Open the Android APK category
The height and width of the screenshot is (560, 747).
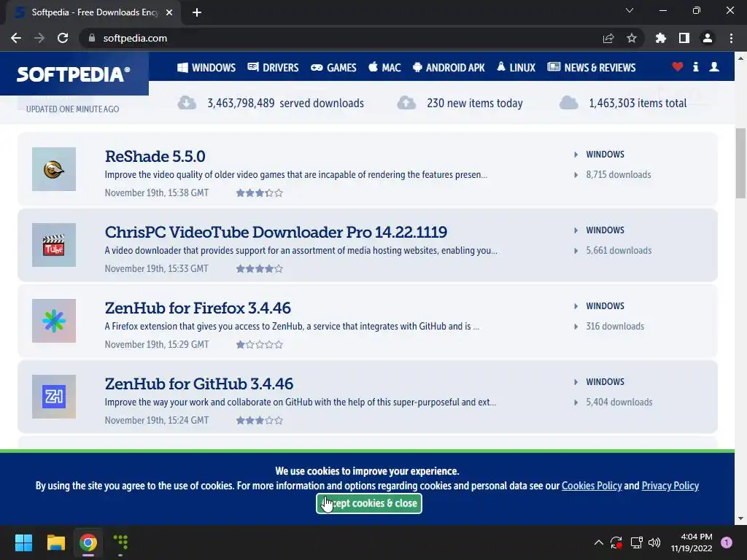pos(449,68)
